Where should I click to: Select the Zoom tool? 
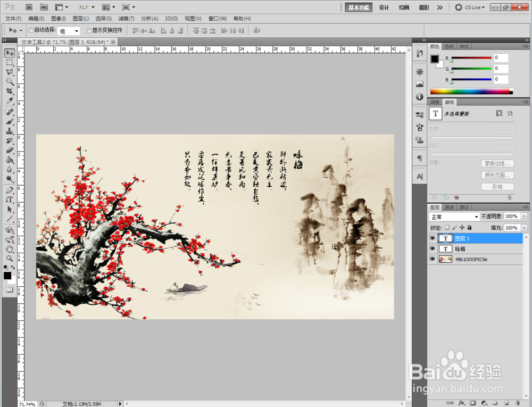click(x=10, y=259)
